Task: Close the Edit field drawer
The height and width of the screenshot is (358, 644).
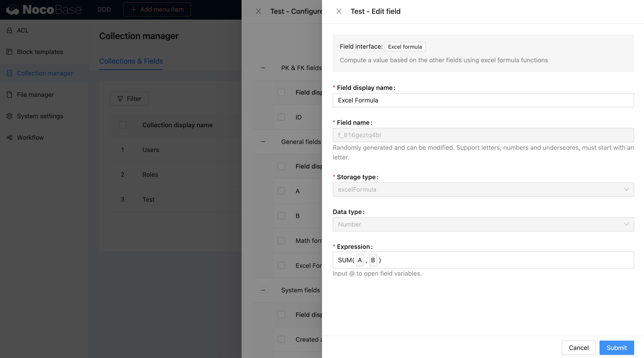Action: pos(339,11)
